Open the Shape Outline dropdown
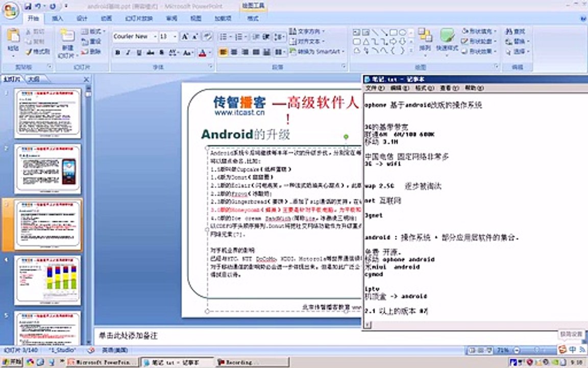 pyautogui.click(x=479, y=41)
